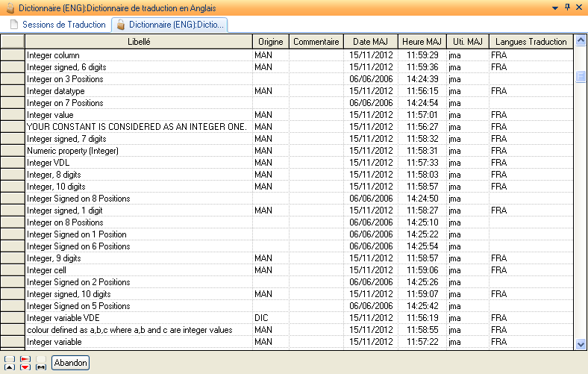The image size is (588, 374).
Task: Click the bracketed M icon beside Abandon
Action: pyautogui.click(x=41, y=367)
